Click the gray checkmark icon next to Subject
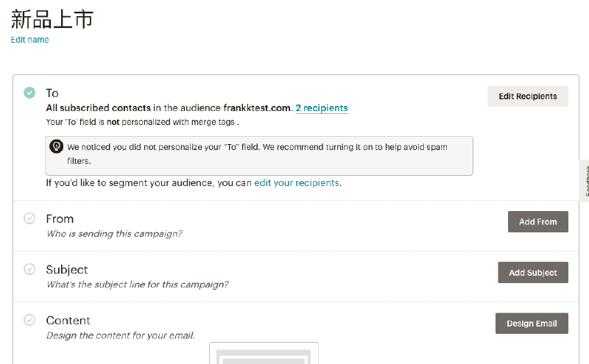Viewport: 589px width, 364px height. 29,269
